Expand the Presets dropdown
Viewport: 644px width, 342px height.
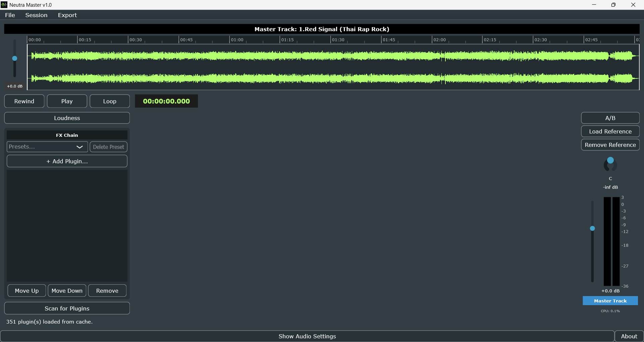47,147
